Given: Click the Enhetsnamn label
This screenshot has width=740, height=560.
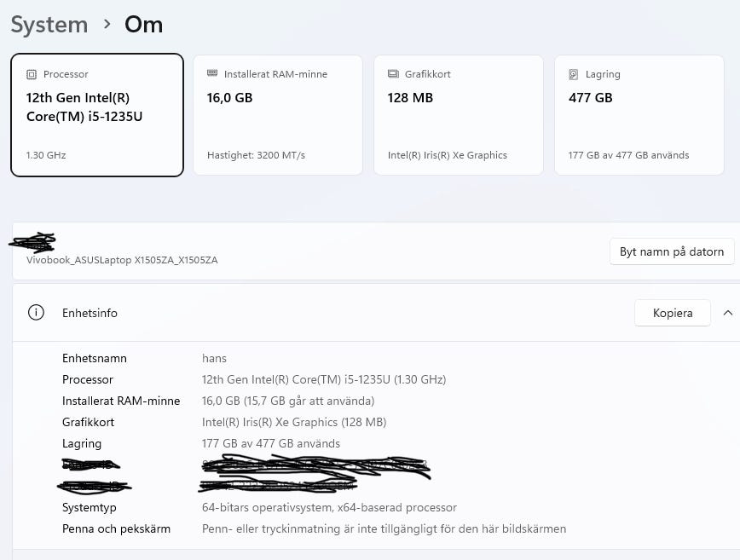Looking at the screenshot, I should tap(95, 358).
